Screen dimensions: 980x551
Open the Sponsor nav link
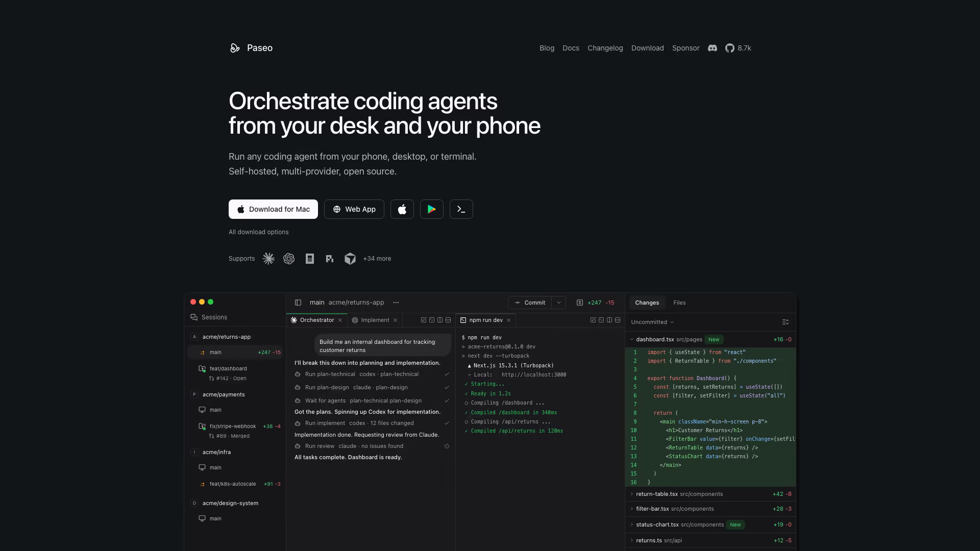[686, 48]
